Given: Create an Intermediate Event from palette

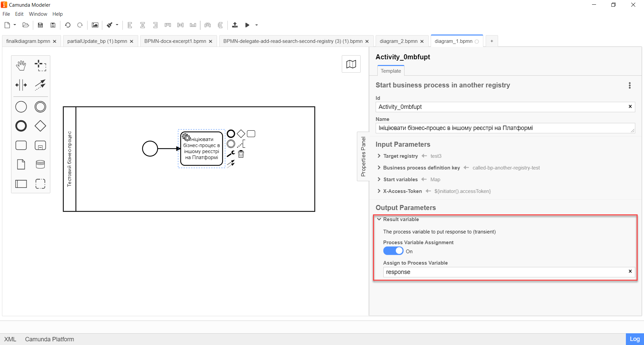Looking at the screenshot, I should 40,107.
